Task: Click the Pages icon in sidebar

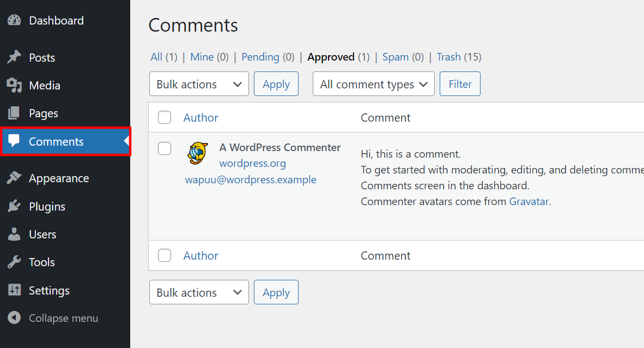Action: [x=14, y=113]
